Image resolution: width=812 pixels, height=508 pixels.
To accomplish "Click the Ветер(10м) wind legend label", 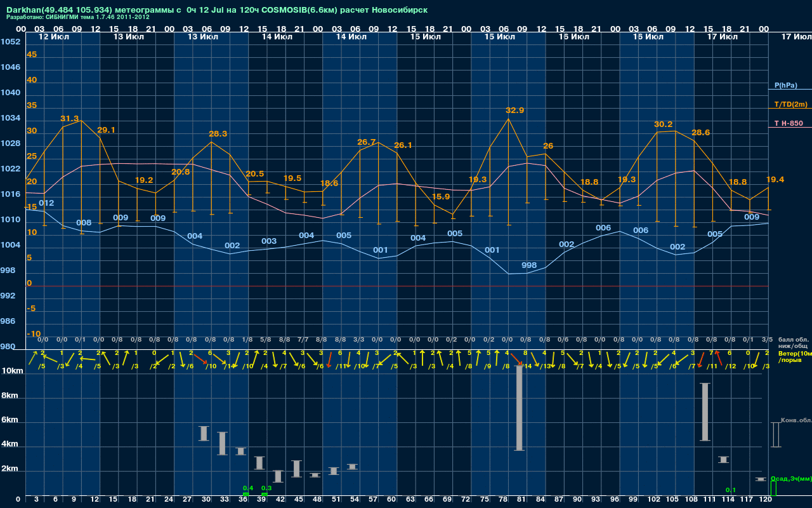I will (794, 353).
